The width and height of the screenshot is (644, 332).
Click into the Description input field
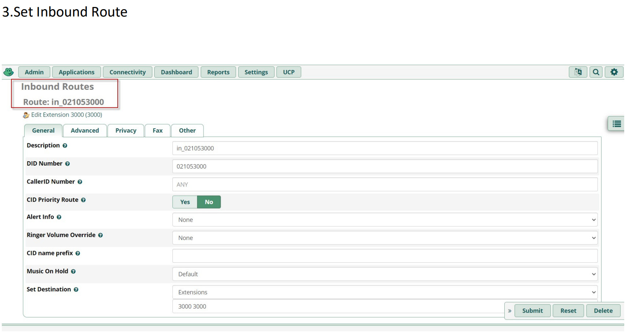click(x=385, y=148)
